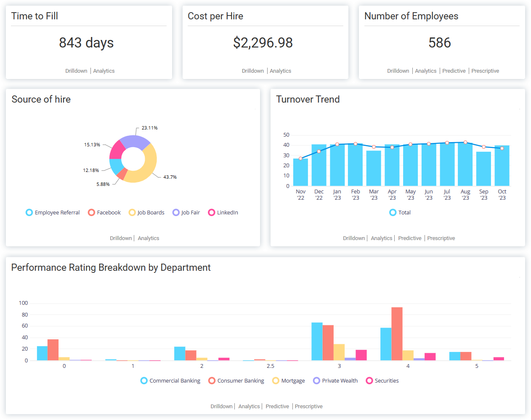Toggle Private Wealth legend item
This screenshot has width=531, height=420.
tap(335, 381)
